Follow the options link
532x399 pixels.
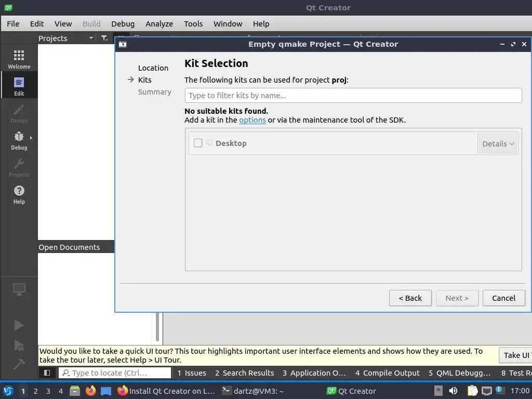[252, 120]
